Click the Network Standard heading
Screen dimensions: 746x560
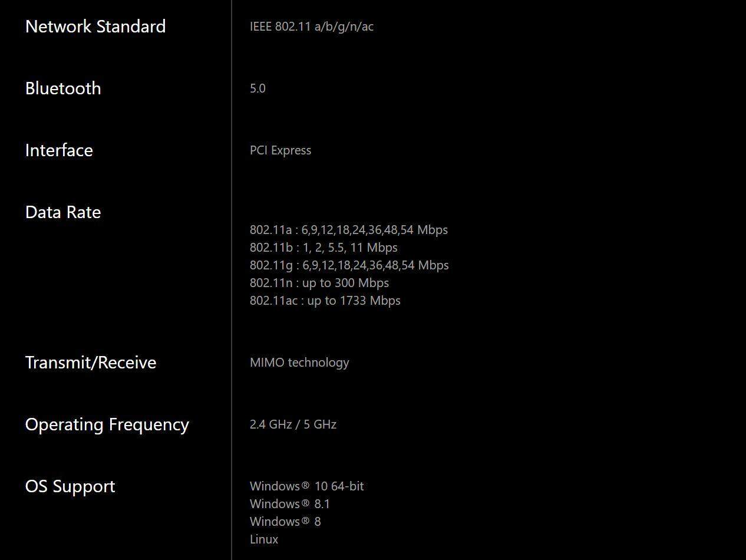click(95, 27)
